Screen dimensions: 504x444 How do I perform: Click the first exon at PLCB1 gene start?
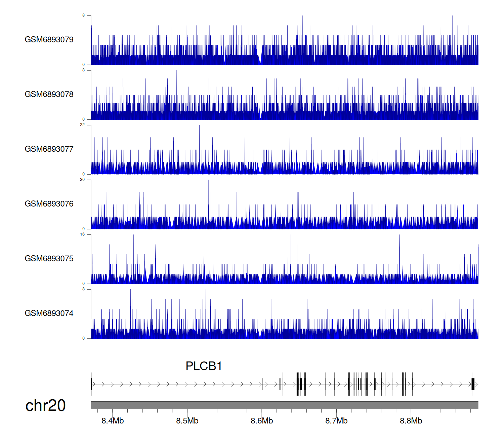pos(91,384)
